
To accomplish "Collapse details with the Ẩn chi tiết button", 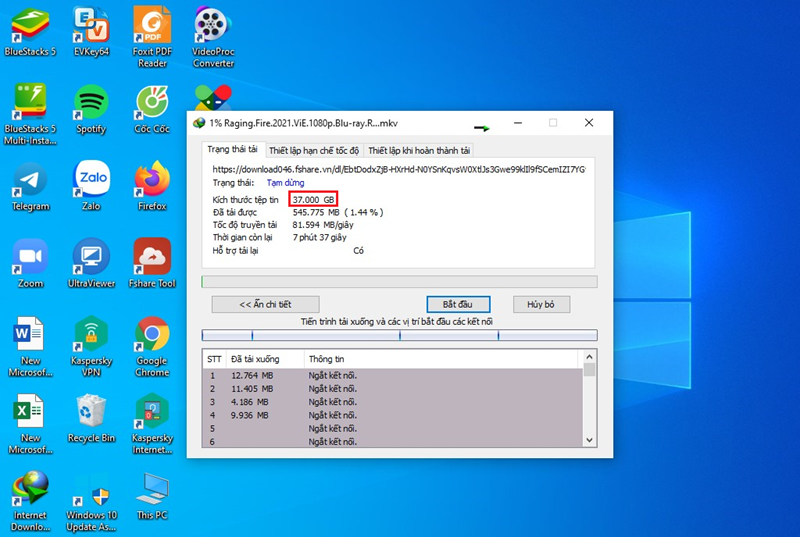I will [x=265, y=304].
